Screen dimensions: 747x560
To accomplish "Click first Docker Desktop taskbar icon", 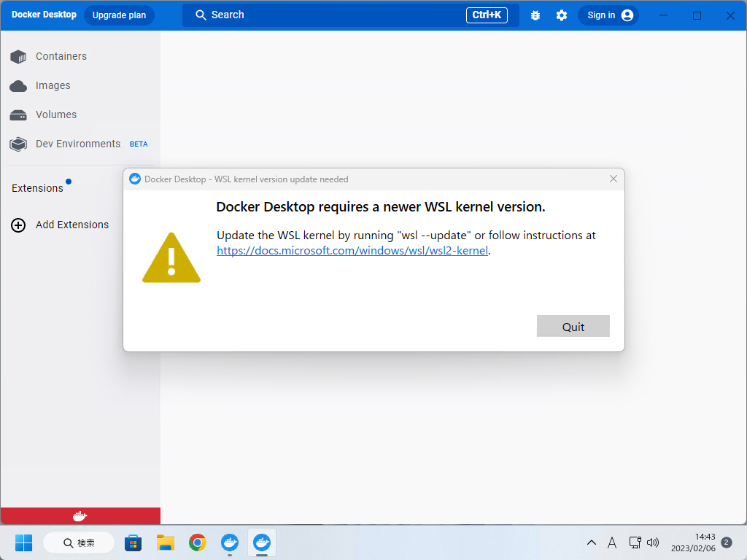I will (230, 542).
